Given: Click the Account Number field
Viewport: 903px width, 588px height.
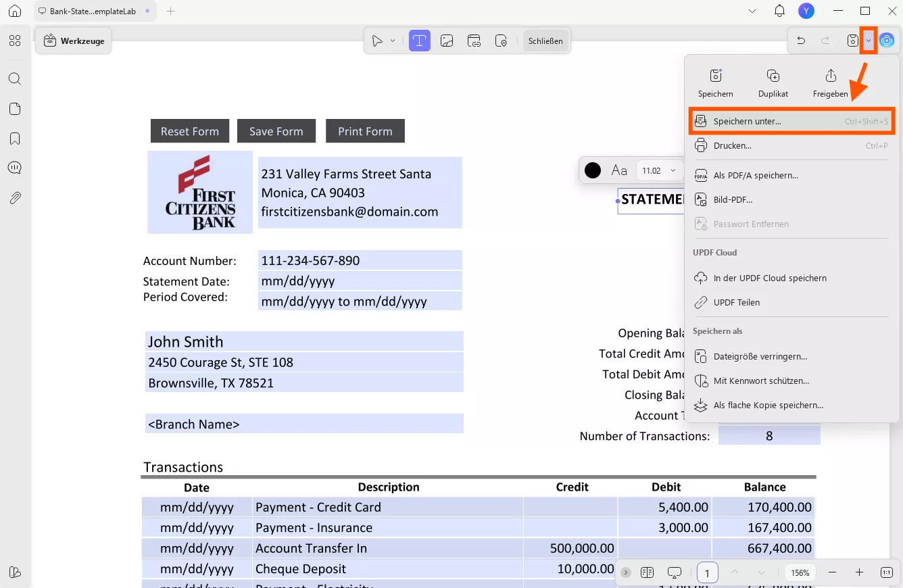Looking at the screenshot, I should [360, 260].
